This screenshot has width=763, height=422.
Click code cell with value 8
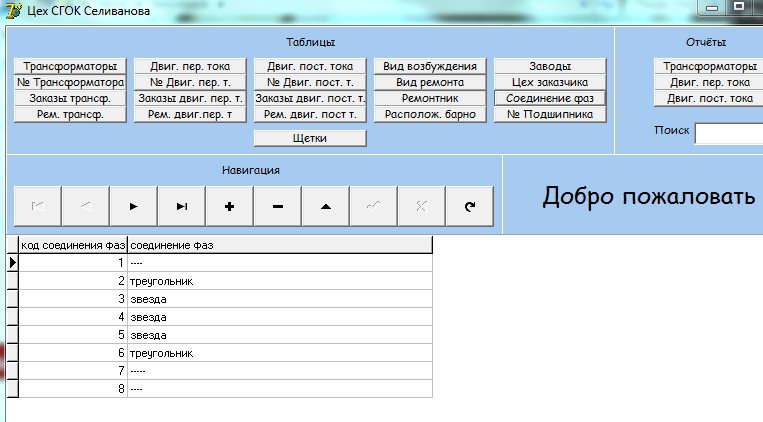(73, 389)
